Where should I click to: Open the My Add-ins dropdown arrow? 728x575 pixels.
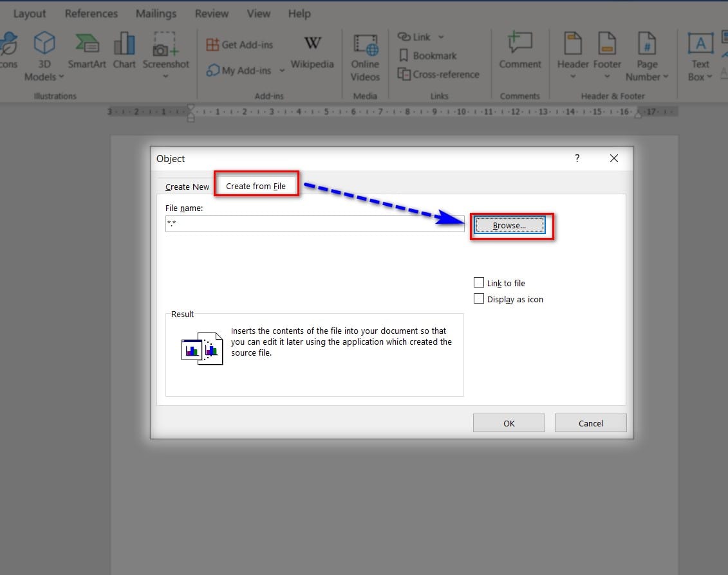click(x=282, y=71)
